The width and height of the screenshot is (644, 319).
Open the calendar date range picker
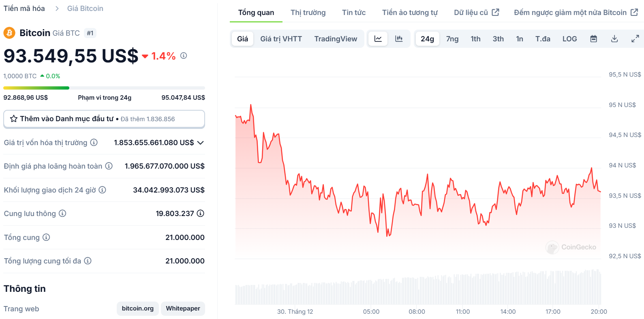point(593,39)
